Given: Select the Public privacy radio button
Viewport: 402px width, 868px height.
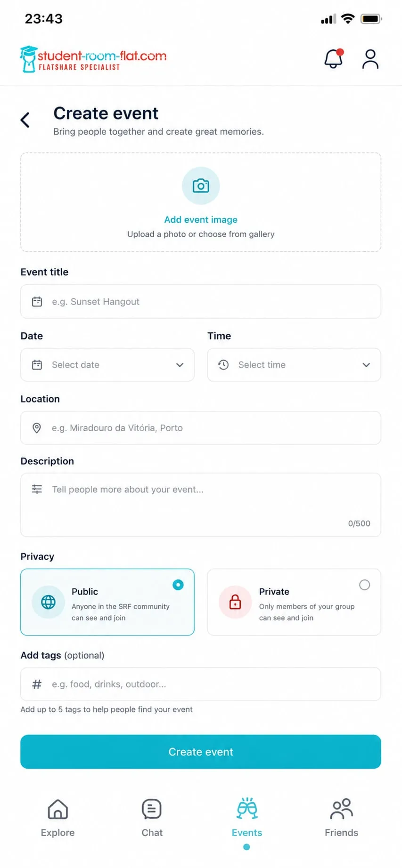Looking at the screenshot, I should point(178,585).
